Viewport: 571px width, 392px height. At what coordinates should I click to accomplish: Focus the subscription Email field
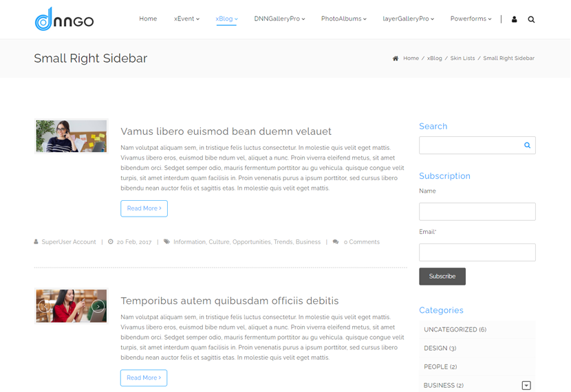(477, 252)
